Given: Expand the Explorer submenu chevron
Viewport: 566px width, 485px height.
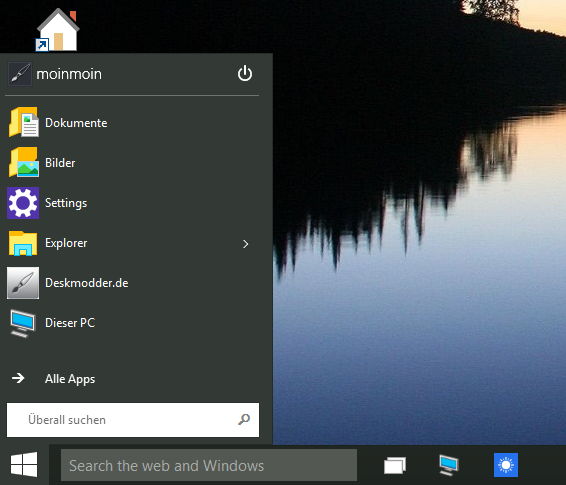Looking at the screenshot, I should coord(246,244).
